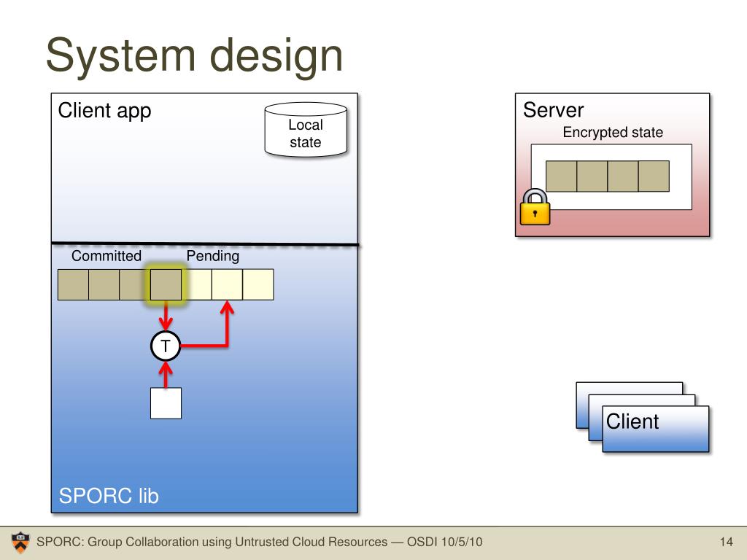Screen dimensions: 747x560
Task: Click the golden padlock icon on Server
Action: point(535,206)
